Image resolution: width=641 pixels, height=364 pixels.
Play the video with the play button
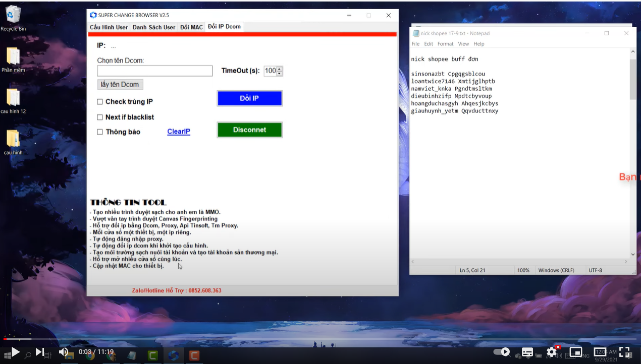click(15, 352)
